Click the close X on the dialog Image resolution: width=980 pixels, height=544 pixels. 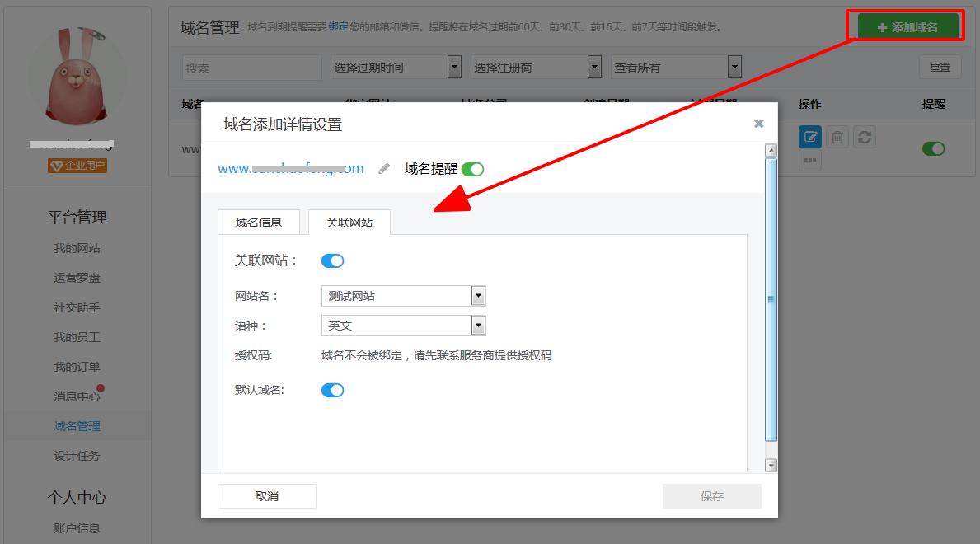pyautogui.click(x=758, y=123)
